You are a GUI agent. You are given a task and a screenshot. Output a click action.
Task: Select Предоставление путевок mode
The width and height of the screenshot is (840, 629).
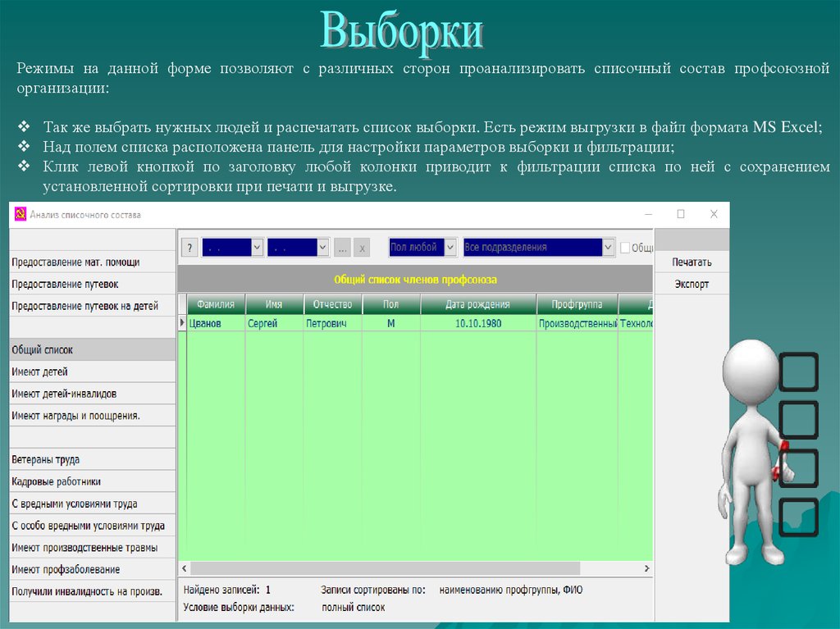[93, 284]
